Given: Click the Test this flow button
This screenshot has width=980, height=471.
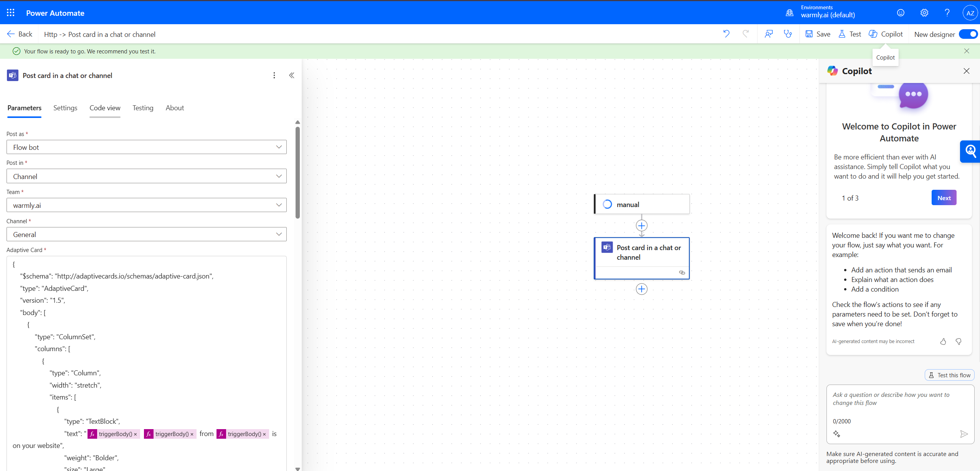Looking at the screenshot, I should [950, 375].
